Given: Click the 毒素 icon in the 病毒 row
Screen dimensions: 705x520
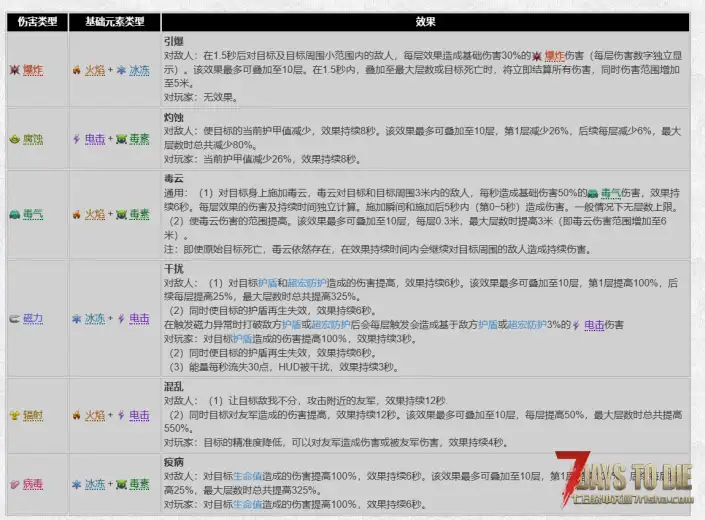Looking at the screenshot, I should pyautogui.click(x=121, y=484).
